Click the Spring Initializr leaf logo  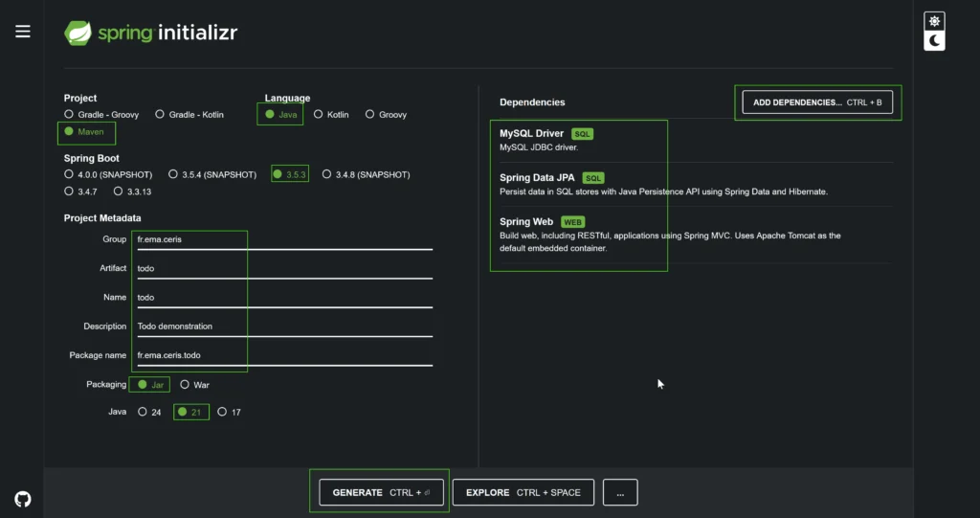click(x=78, y=33)
